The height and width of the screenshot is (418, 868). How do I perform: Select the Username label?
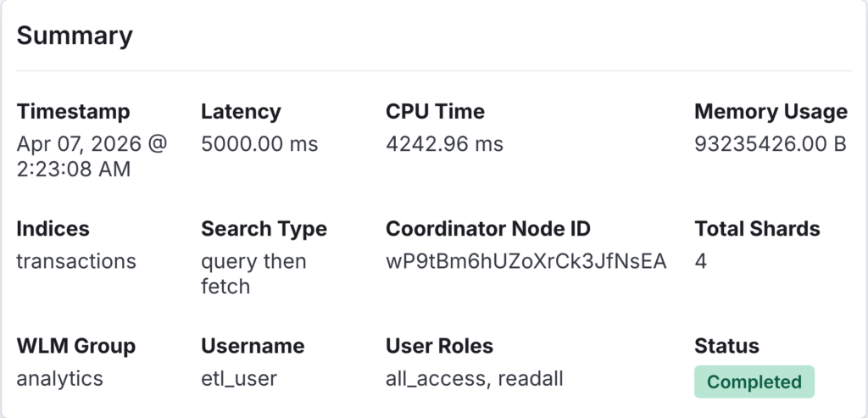[x=253, y=346]
